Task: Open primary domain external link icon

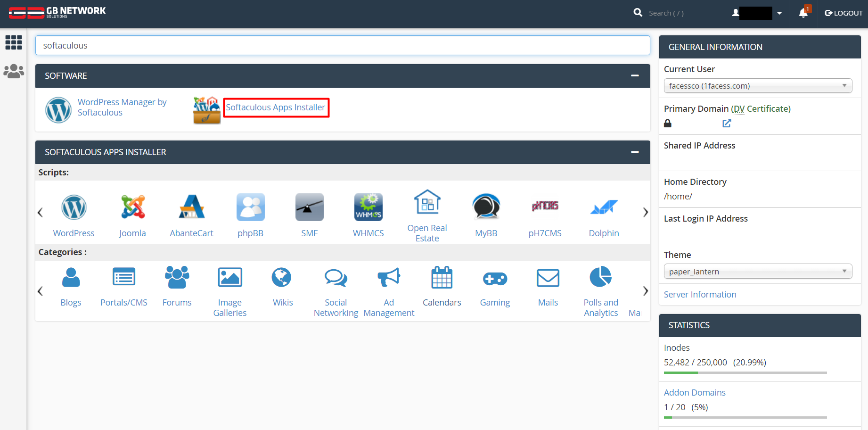Action: coord(727,123)
